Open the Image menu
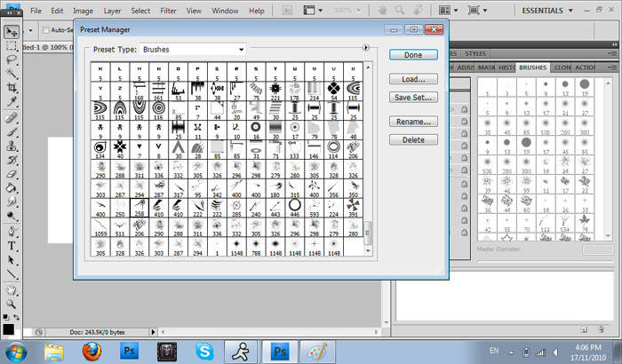 [83, 11]
